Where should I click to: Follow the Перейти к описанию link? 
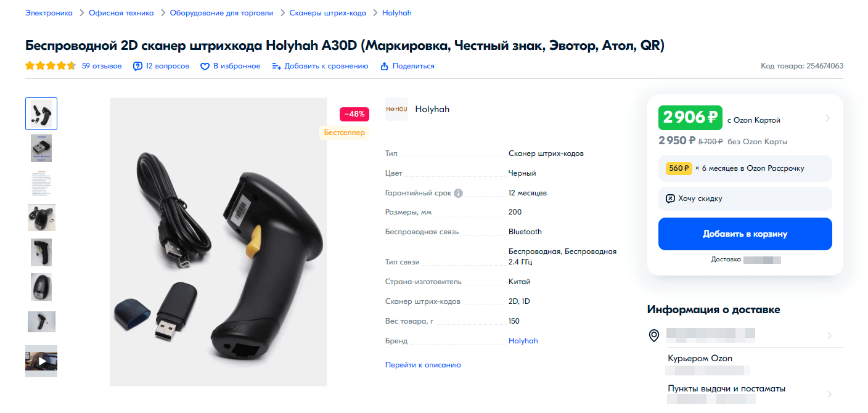tap(423, 365)
